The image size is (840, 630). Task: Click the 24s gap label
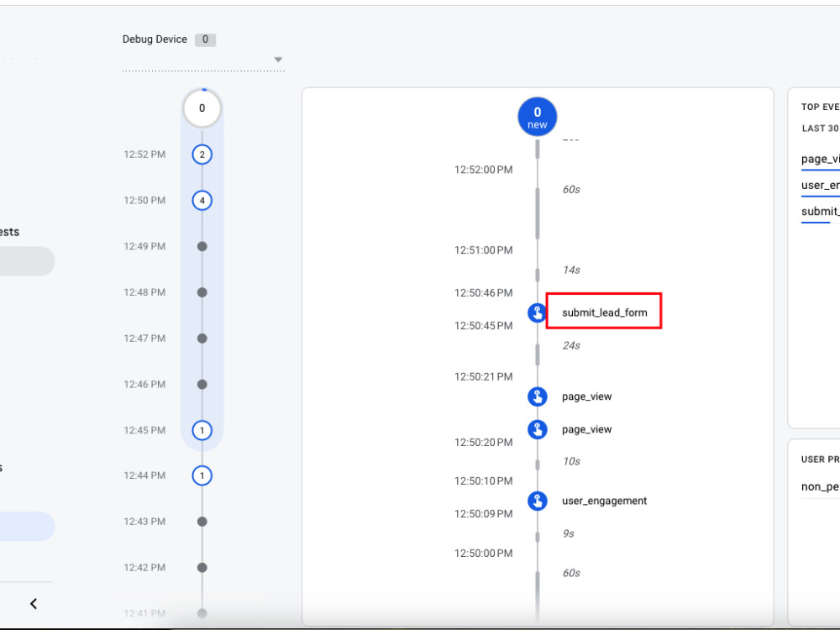(x=571, y=345)
